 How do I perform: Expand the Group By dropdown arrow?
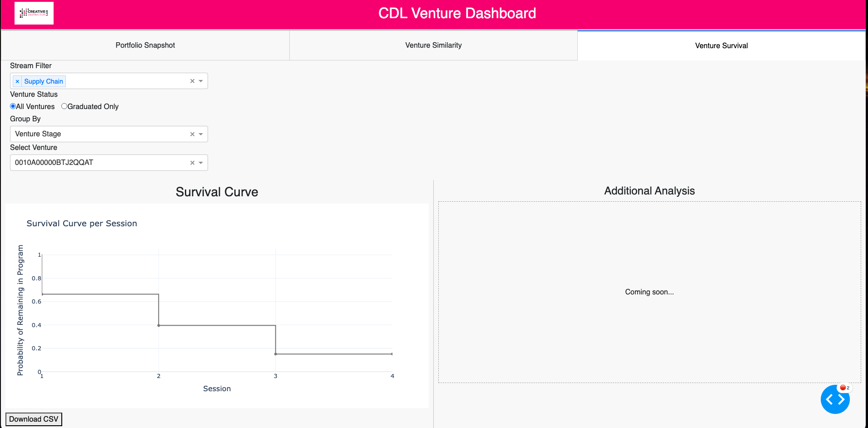[x=201, y=134]
